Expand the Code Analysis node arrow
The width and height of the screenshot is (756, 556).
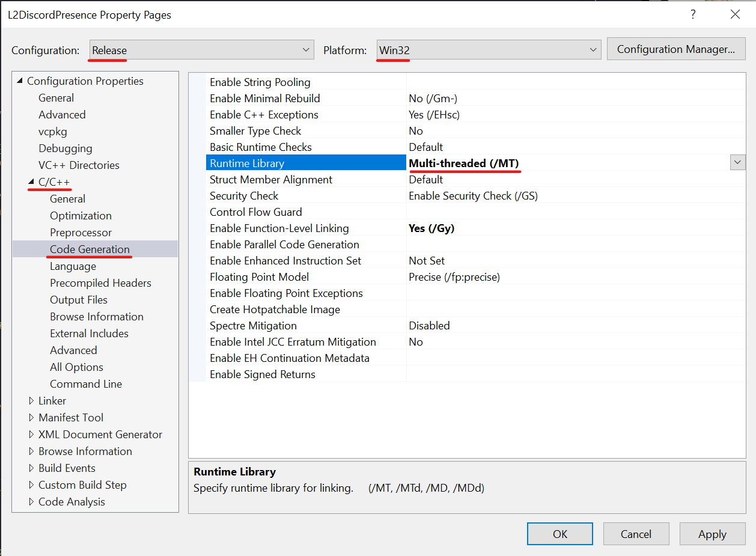coord(31,501)
